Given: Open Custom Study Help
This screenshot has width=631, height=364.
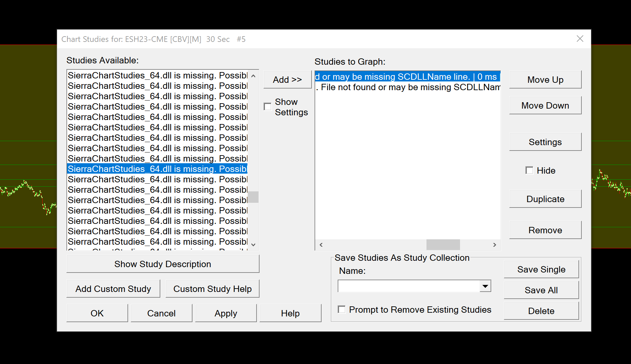Looking at the screenshot, I should coord(212,289).
